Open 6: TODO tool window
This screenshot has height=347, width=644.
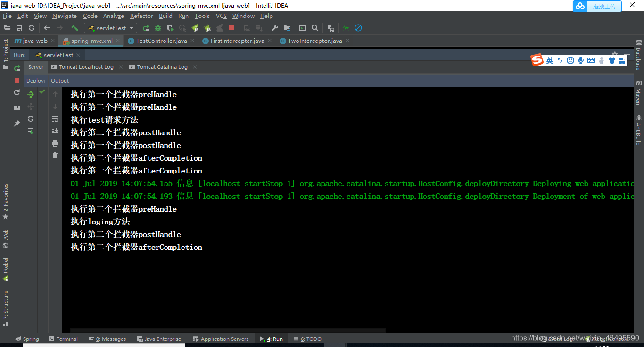[307, 339]
